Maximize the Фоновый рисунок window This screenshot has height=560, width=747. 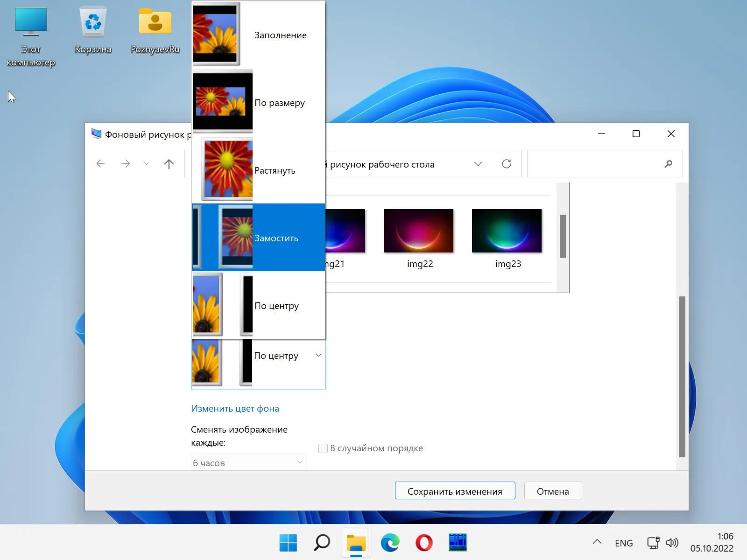[636, 134]
